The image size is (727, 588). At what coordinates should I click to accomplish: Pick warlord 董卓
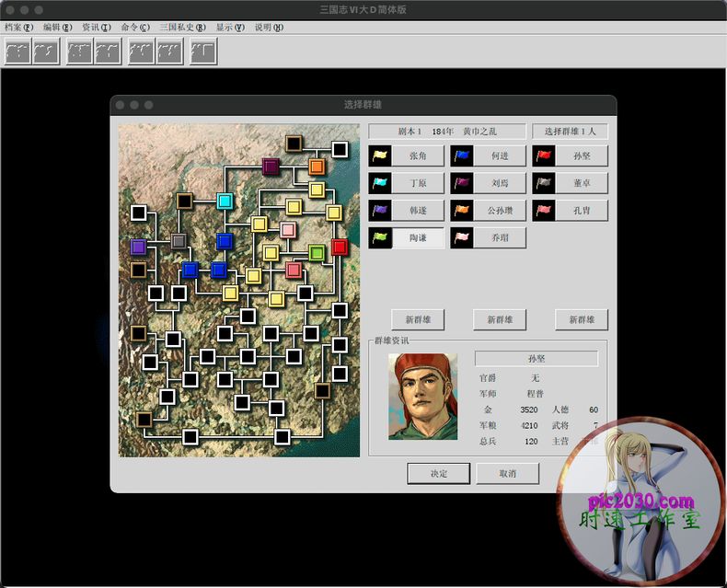(x=582, y=183)
